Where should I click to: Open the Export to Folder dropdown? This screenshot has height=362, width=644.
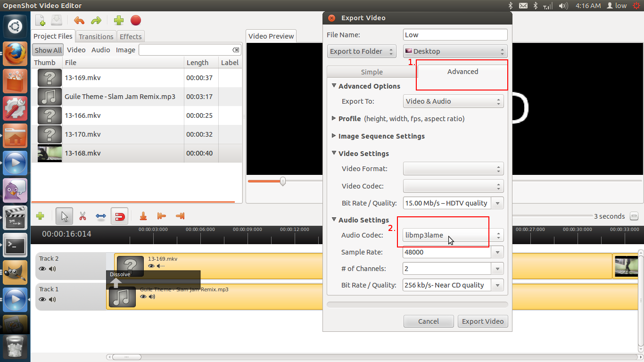pyautogui.click(x=362, y=51)
